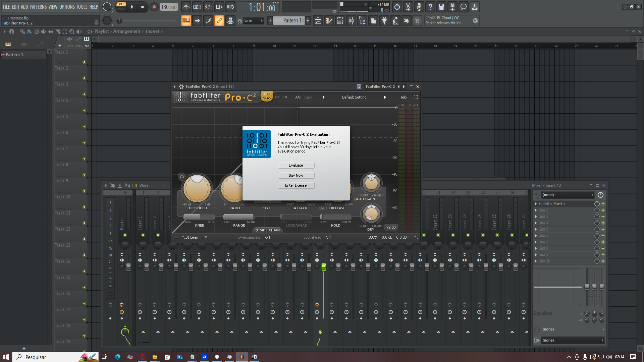Open the Pro-C 2 plugin options menu arrow
This screenshot has width=644, height=362.
click(175, 86)
